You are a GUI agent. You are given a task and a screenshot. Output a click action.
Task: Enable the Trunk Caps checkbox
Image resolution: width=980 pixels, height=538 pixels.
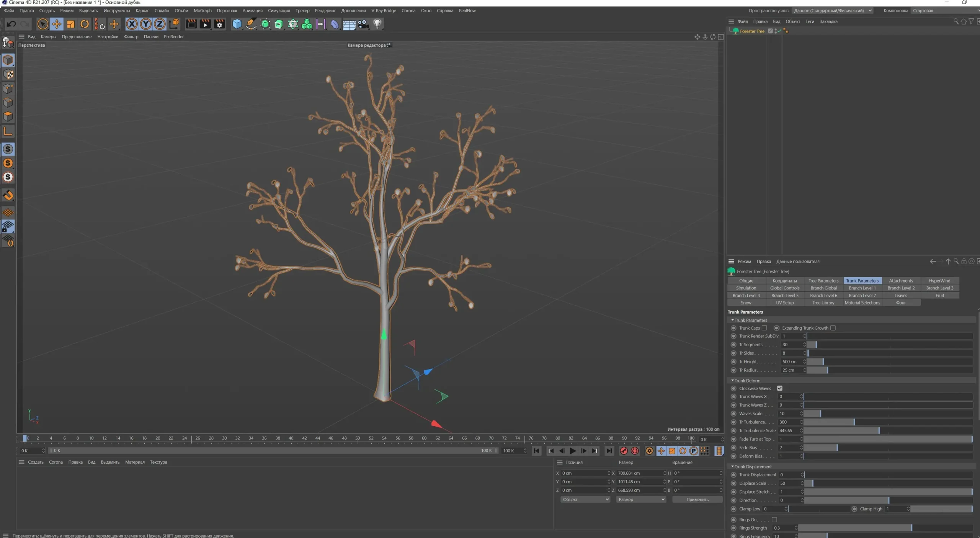tap(764, 328)
